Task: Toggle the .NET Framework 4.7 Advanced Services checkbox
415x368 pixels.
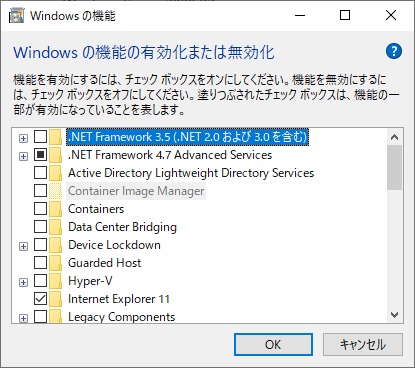Action: pos(40,155)
